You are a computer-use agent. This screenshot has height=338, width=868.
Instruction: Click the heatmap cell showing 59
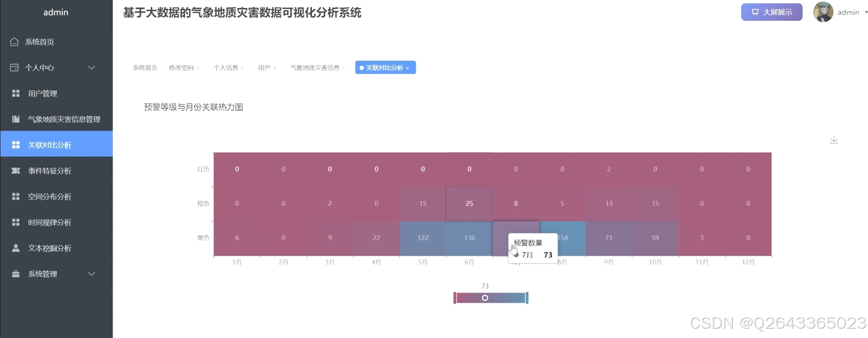click(x=655, y=238)
